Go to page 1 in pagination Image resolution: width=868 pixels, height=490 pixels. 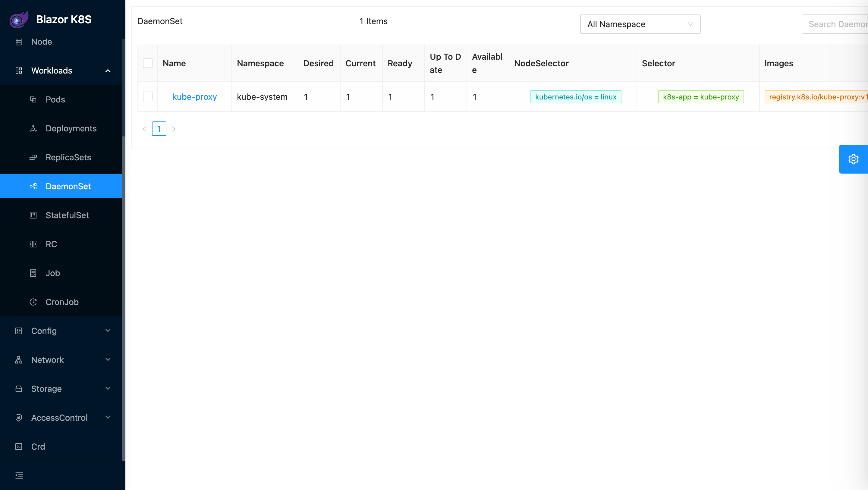click(159, 129)
